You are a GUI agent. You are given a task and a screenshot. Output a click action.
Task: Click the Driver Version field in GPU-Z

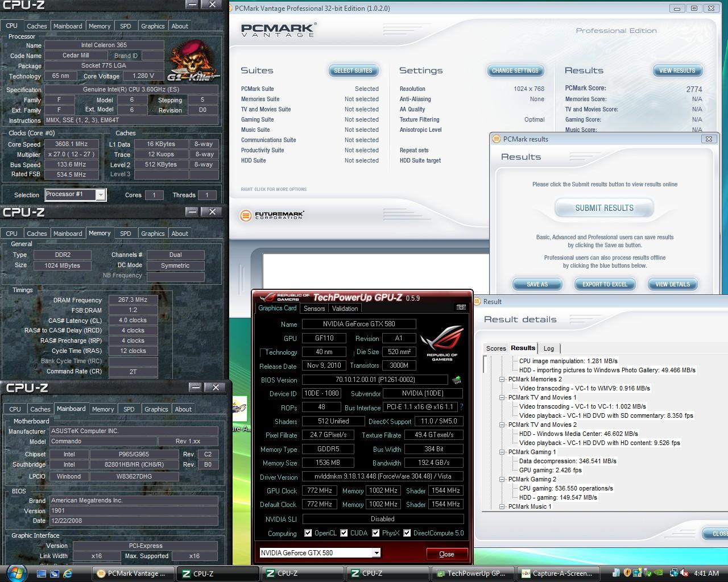(x=383, y=476)
